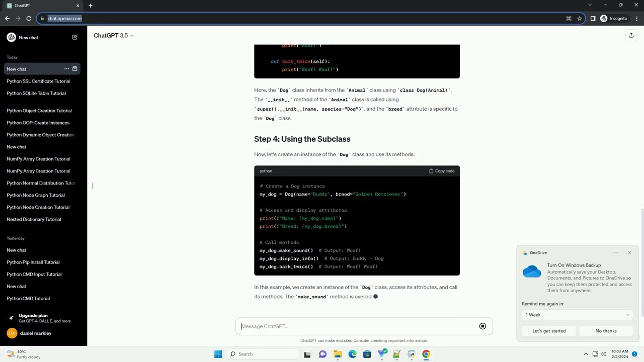
Task: Open Python Normal Distribution Tutorial chat
Action: point(40,183)
